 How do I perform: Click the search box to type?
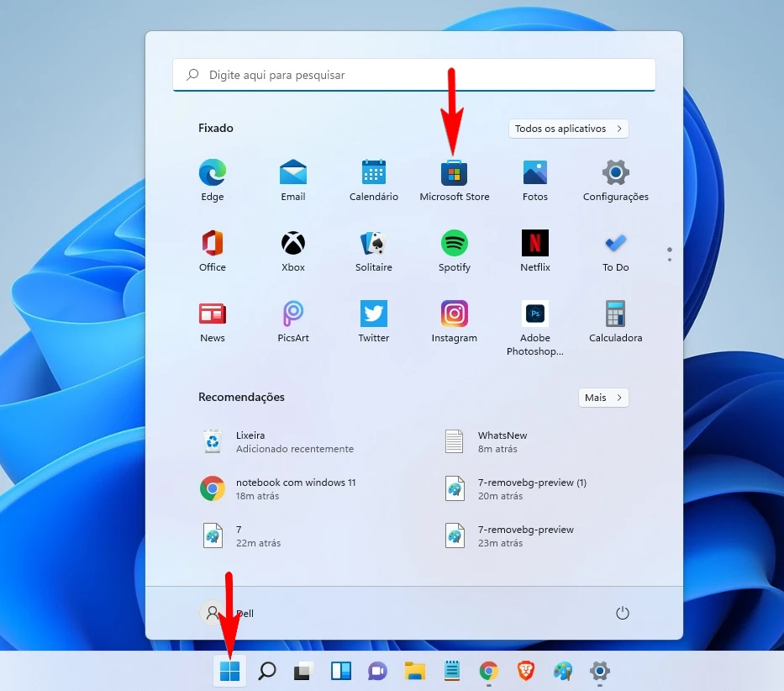pyautogui.click(x=414, y=75)
